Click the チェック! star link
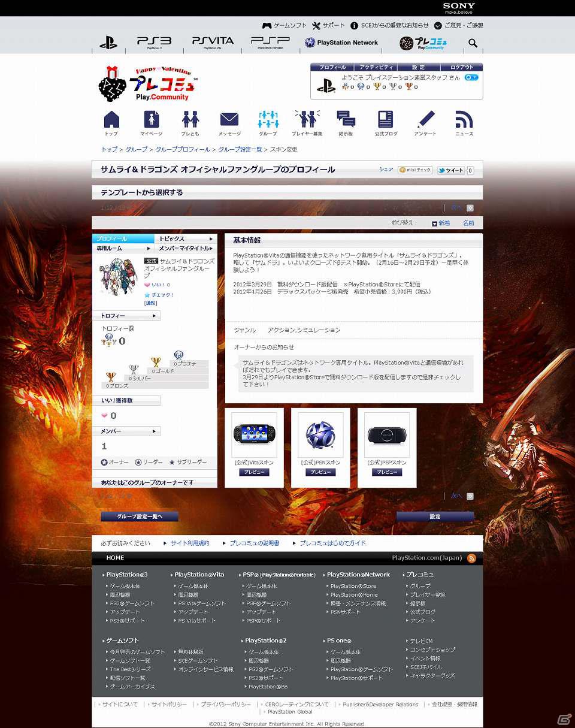The image size is (575, 728). tap(159, 295)
